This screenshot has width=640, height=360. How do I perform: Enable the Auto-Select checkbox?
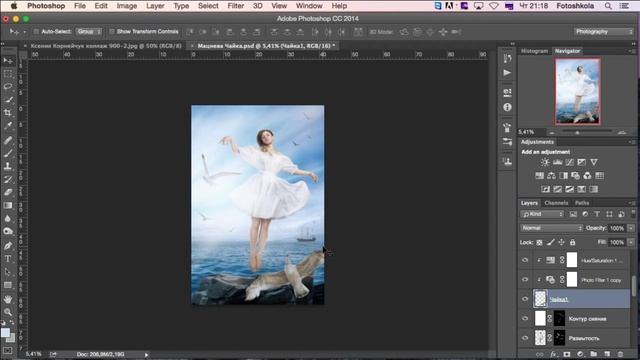coord(36,31)
